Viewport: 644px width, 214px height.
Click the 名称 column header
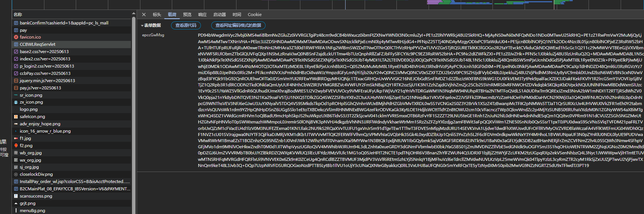pyautogui.click(x=18, y=15)
